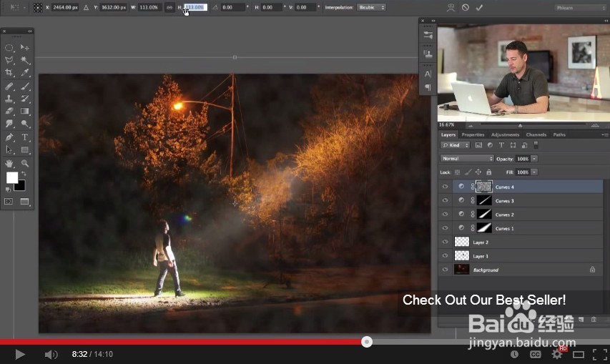The width and height of the screenshot is (610, 364).
Task: Collapse the toolbox with double arrows
Action: pyautogui.click(x=30, y=31)
